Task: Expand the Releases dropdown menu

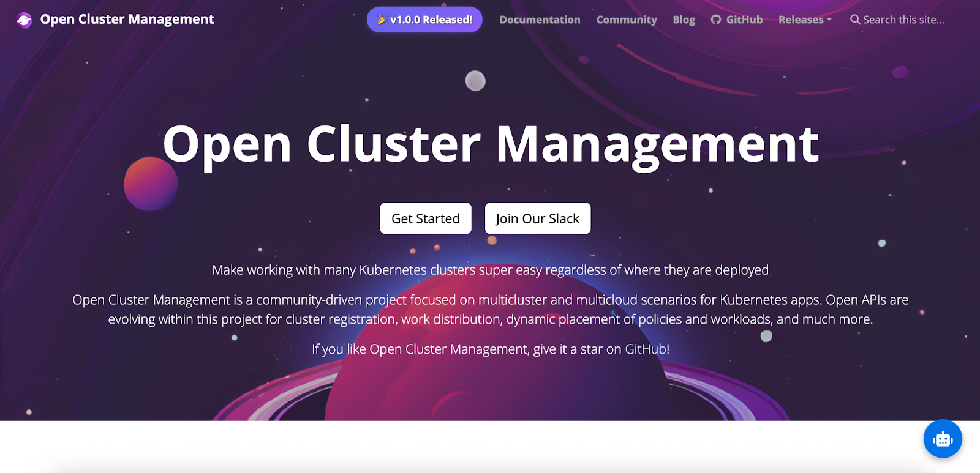Action: coord(805,20)
